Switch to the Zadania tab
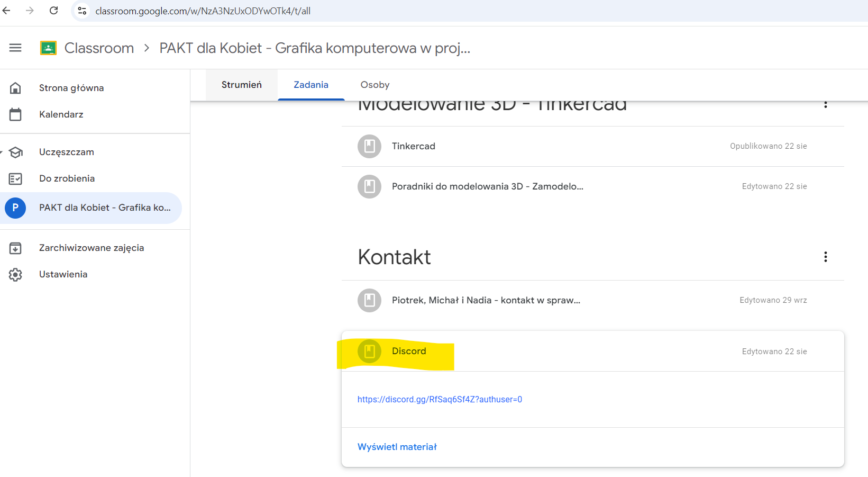This screenshot has width=868, height=477. point(311,85)
